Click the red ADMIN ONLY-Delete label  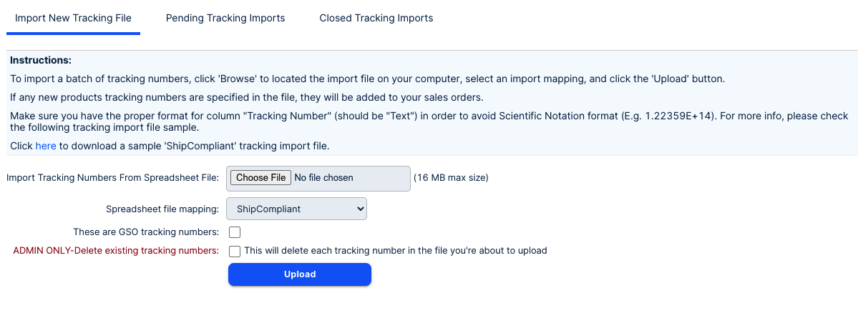coord(116,251)
